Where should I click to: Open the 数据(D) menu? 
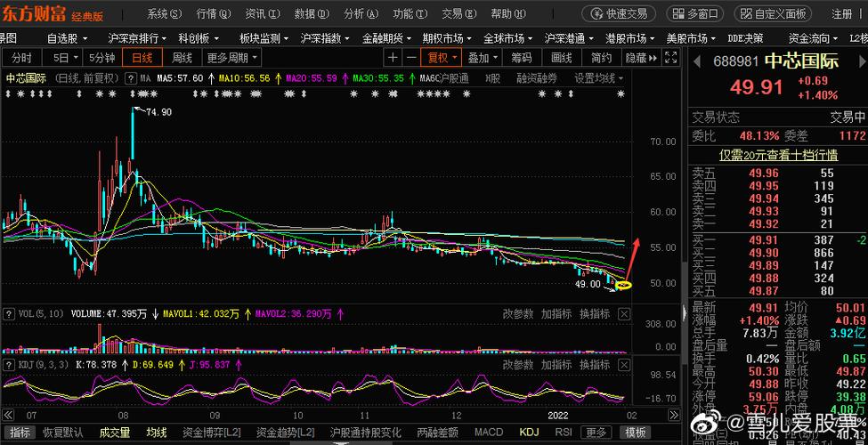click(x=312, y=13)
